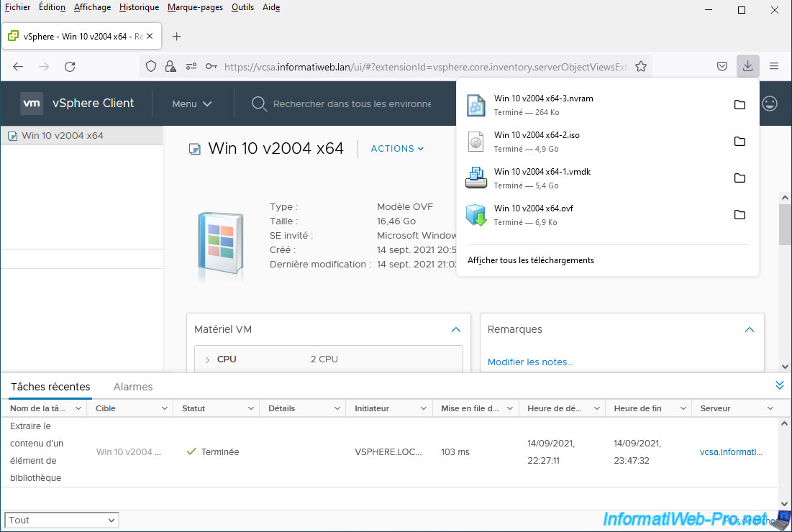Click the search field in vSphere header
This screenshot has width=792, height=532.
[351, 104]
